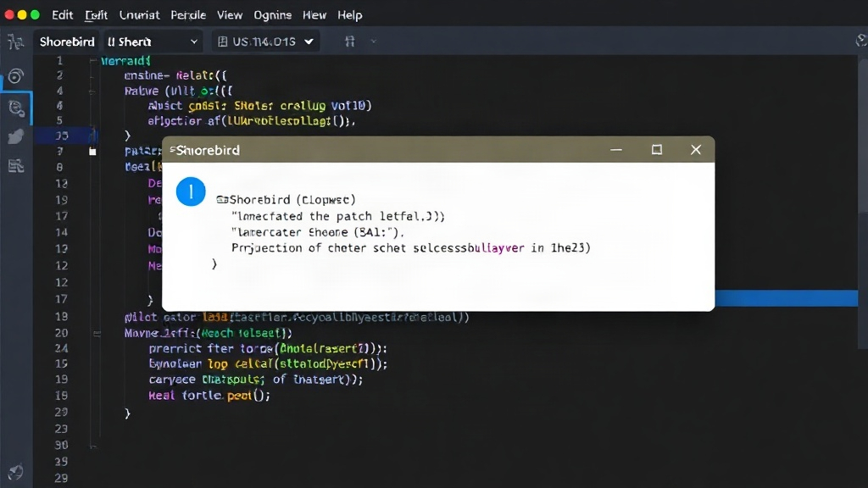
Task: Click the 'Shorebird (Clopwsc)' line in dialog
Action: pyautogui.click(x=287, y=200)
